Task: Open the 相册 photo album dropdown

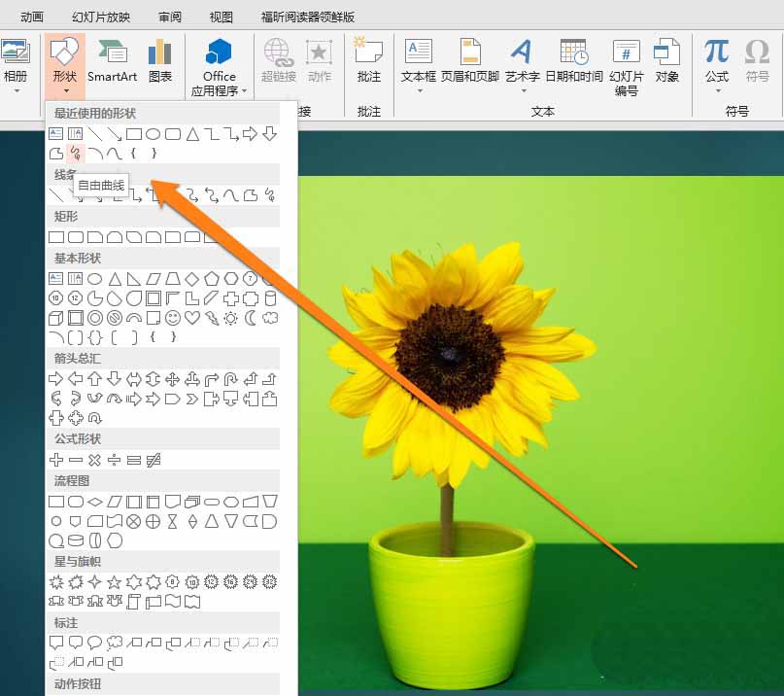Action: click(x=15, y=66)
